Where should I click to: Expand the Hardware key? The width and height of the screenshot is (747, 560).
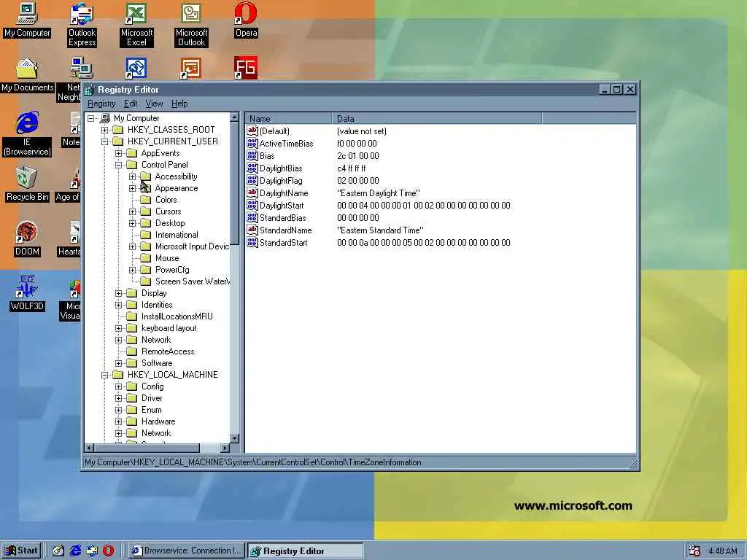(x=119, y=421)
